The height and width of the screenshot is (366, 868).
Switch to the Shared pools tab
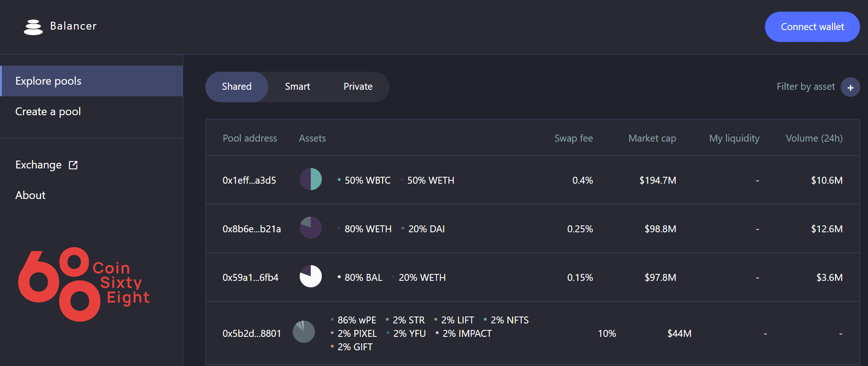coord(237,87)
